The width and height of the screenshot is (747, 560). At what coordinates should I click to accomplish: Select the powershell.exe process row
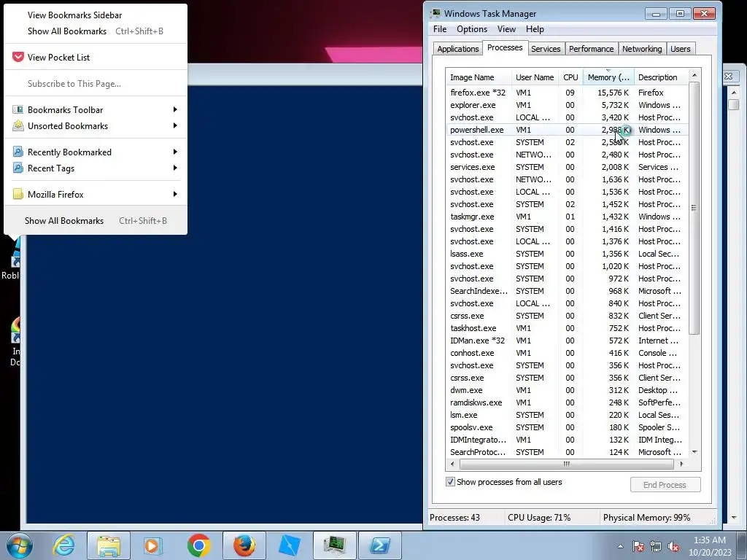click(x=567, y=130)
